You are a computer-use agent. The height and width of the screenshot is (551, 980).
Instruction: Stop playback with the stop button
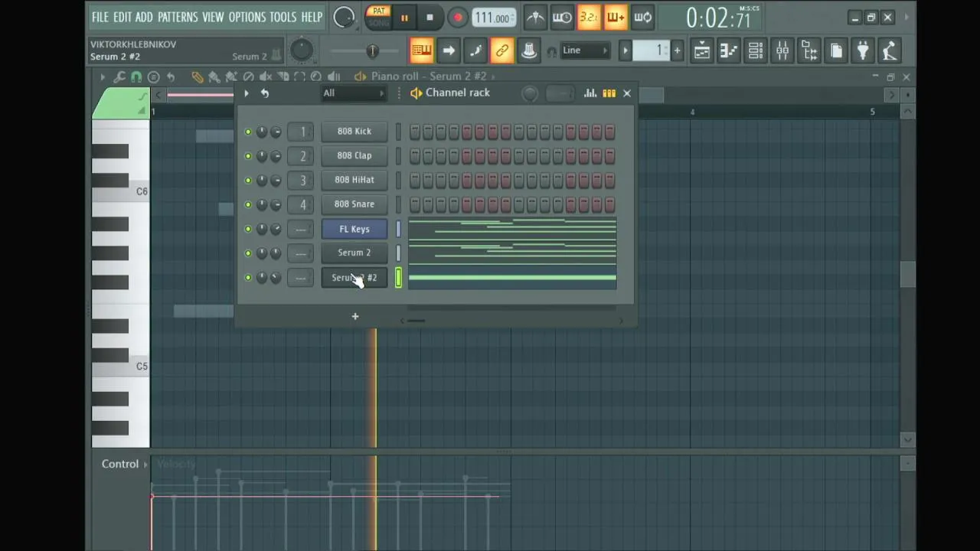click(x=430, y=18)
